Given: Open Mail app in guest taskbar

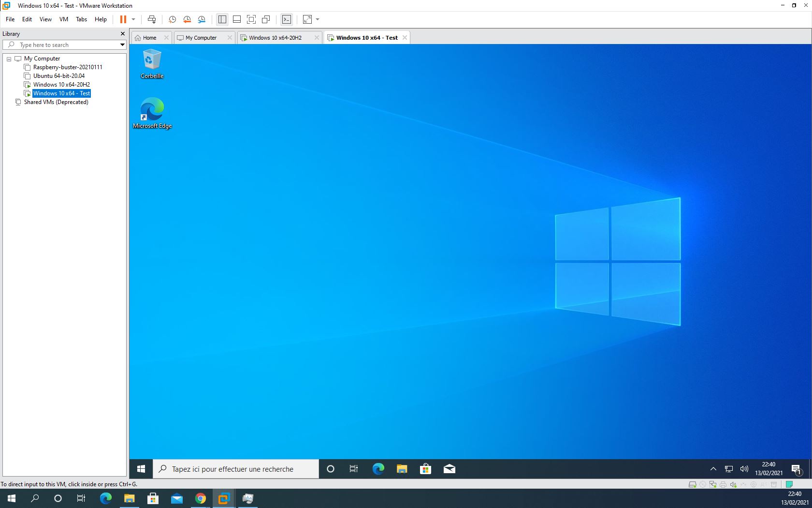Looking at the screenshot, I should (x=449, y=469).
